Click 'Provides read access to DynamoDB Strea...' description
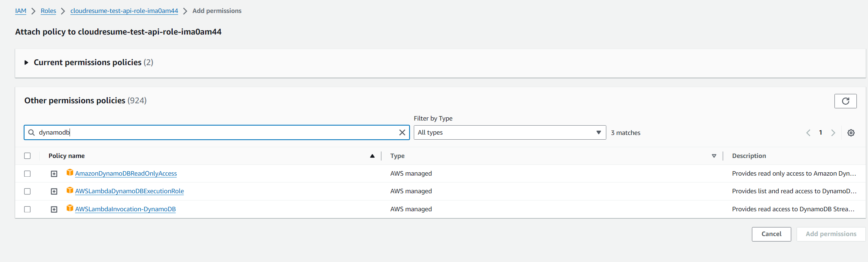This screenshot has height=262, width=868. point(793,209)
